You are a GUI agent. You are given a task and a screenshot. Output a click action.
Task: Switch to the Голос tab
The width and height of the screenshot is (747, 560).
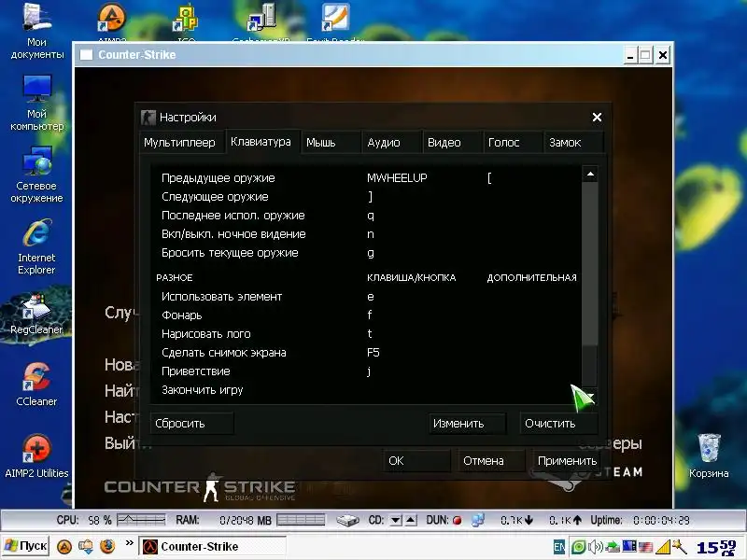coord(513,143)
